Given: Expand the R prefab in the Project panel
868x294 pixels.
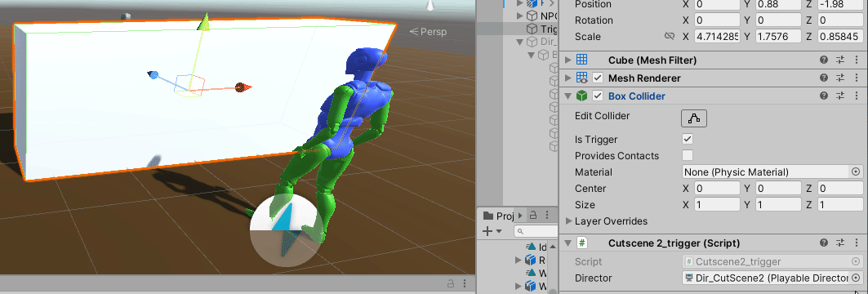Looking at the screenshot, I should [x=519, y=261].
